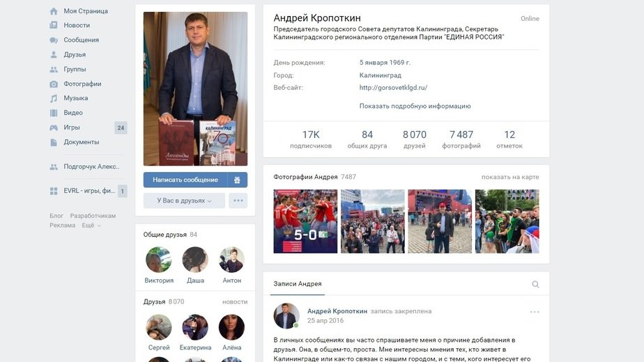Viewport: 644px width, 362px height.
Task: Open Документы in the left menu
Action: 82,142
